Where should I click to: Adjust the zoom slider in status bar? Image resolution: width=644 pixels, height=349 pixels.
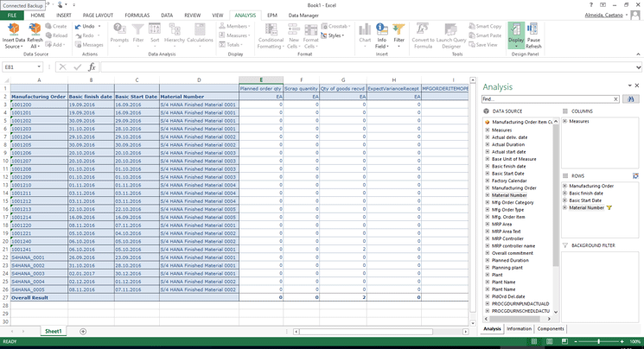click(x=599, y=342)
